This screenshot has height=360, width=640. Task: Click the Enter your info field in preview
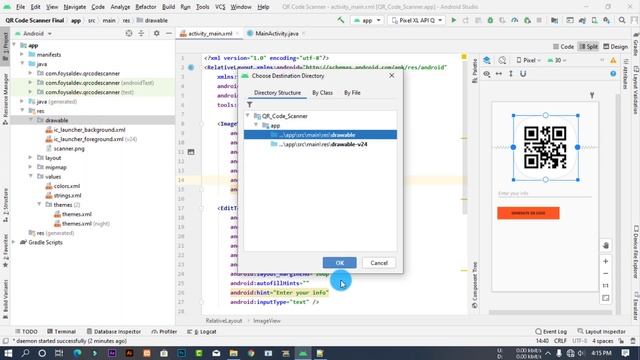[x=544, y=193]
